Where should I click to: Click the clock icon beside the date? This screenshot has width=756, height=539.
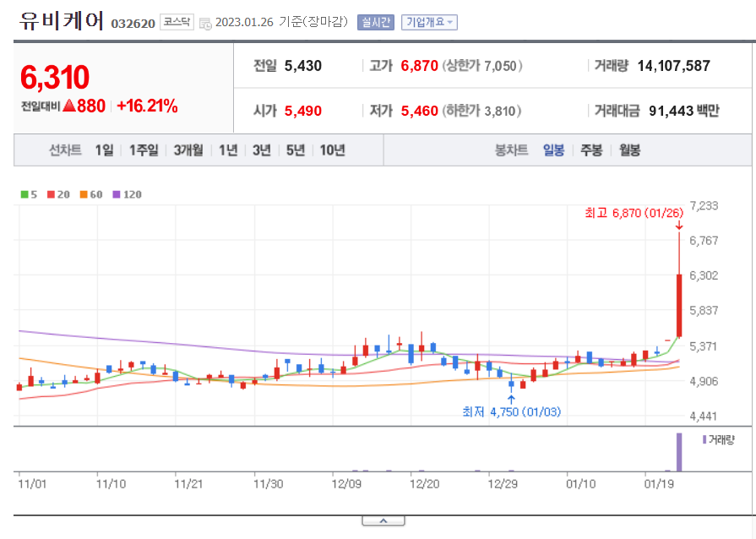(205, 24)
